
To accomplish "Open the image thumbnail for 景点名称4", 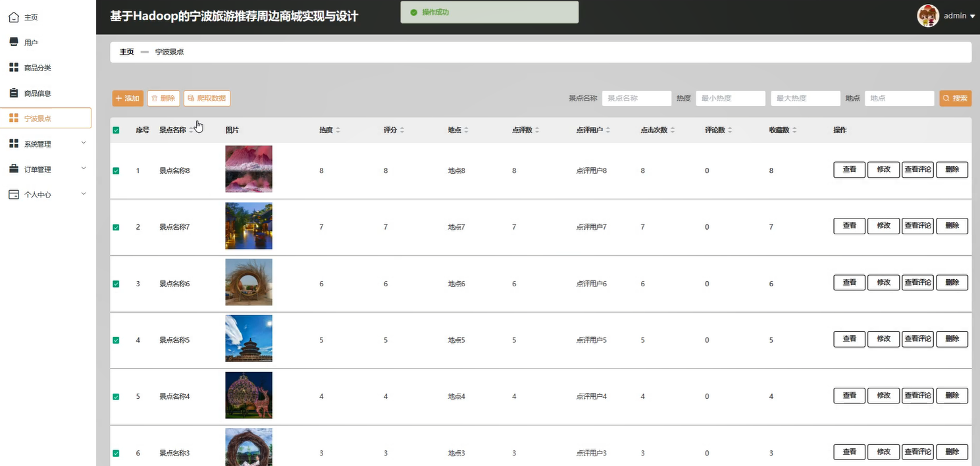I will point(249,396).
